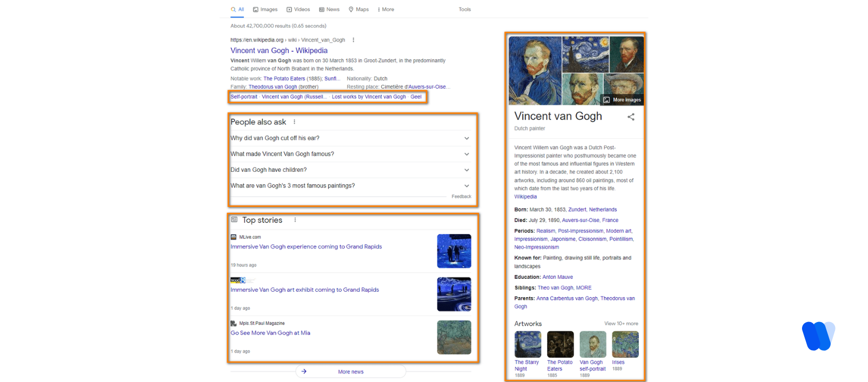The height and width of the screenshot is (382, 868).
Task: Open the Auvers-sur-Oise death place link
Action: [581, 220]
